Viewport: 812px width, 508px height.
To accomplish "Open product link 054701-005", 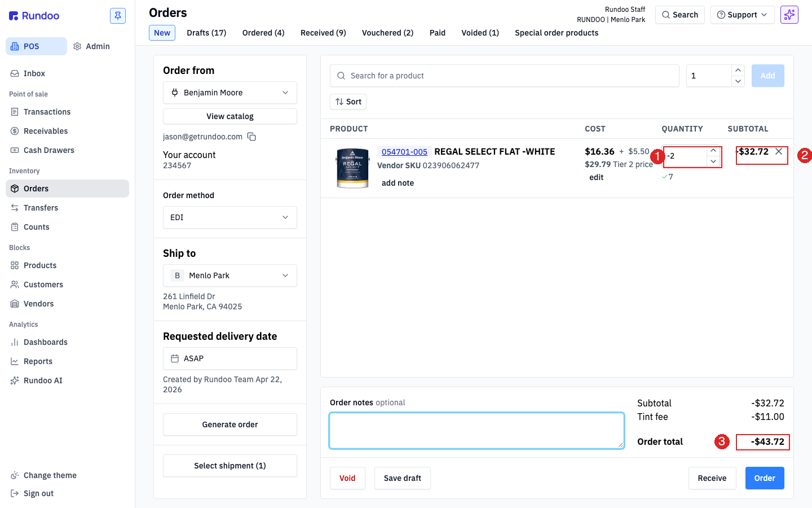I will pyautogui.click(x=404, y=151).
